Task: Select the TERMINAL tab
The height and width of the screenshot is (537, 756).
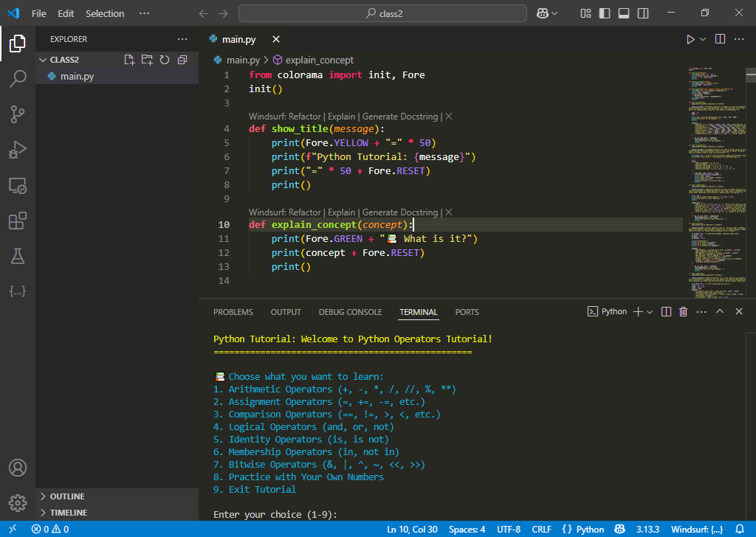Action: click(419, 312)
